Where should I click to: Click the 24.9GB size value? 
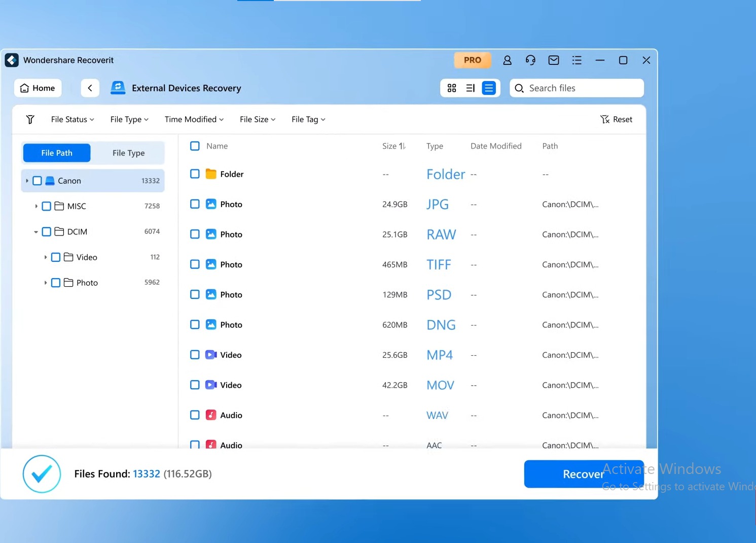pos(395,205)
